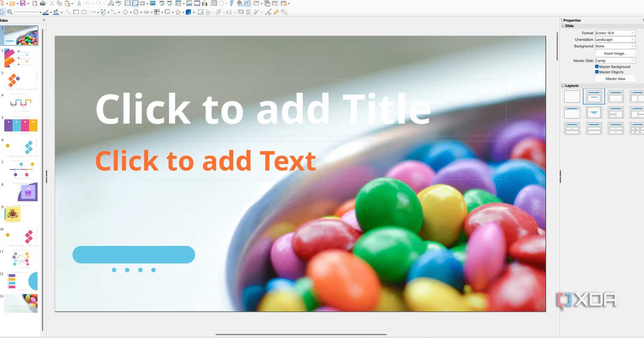
Task: Open the Orientation dropdown showing Landscape
Action: click(x=615, y=39)
